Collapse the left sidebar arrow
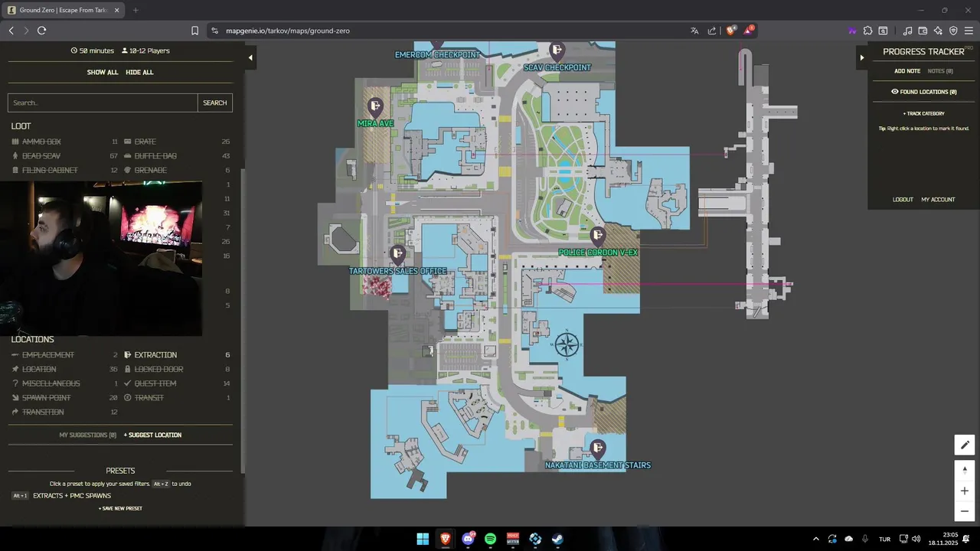This screenshot has height=551, width=980. (250, 57)
